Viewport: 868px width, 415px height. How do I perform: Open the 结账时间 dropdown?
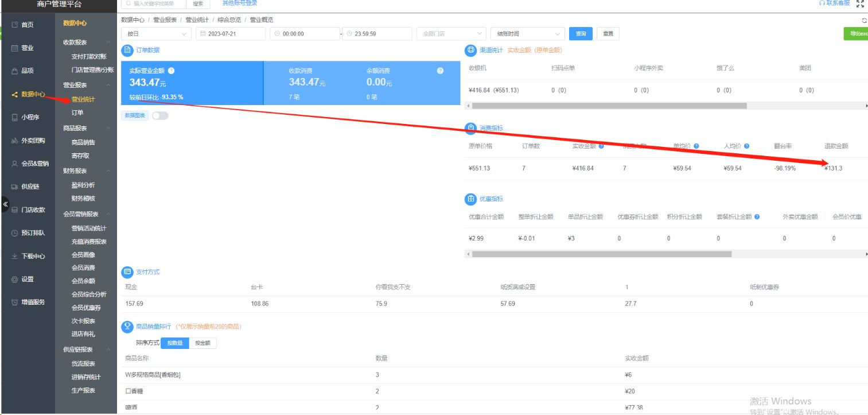[x=528, y=34]
